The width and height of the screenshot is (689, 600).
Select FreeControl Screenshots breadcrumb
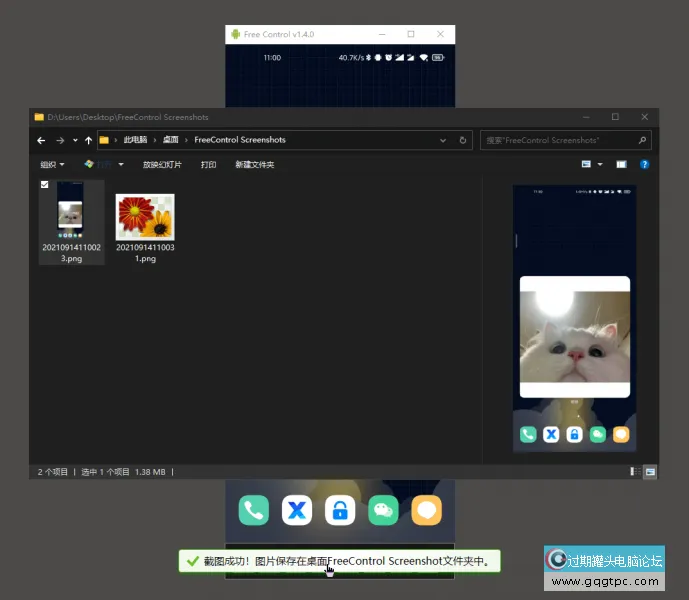click(240, 140)
